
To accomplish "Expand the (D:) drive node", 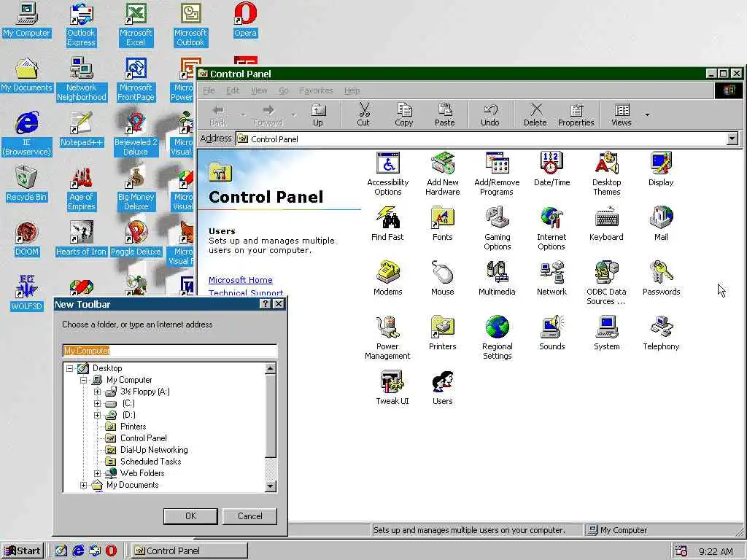I will pos(97,415).
